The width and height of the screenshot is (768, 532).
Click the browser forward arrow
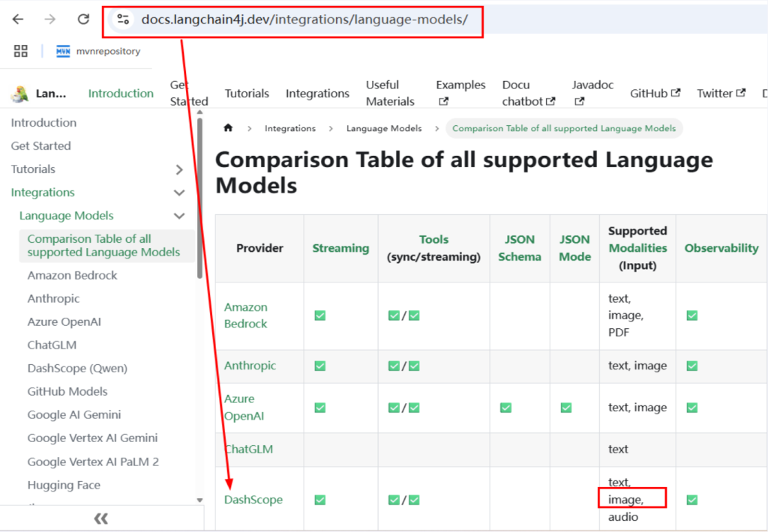point(50,19)
